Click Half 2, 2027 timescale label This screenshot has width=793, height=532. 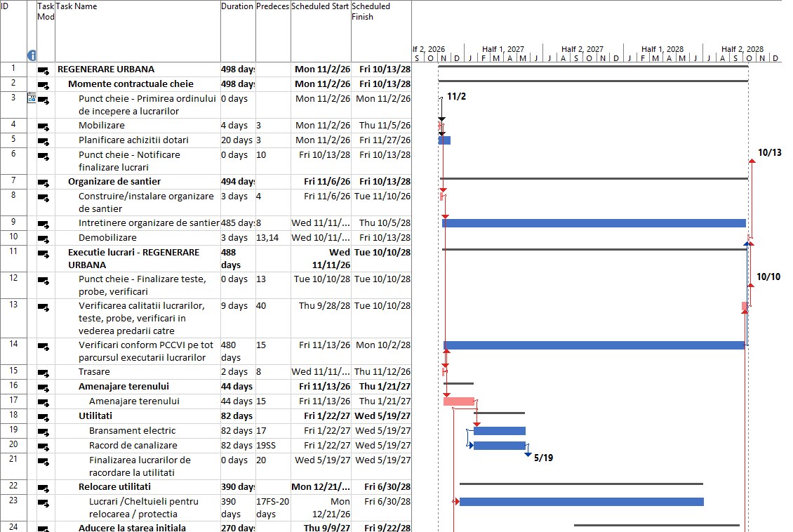(x=582, y=49)
